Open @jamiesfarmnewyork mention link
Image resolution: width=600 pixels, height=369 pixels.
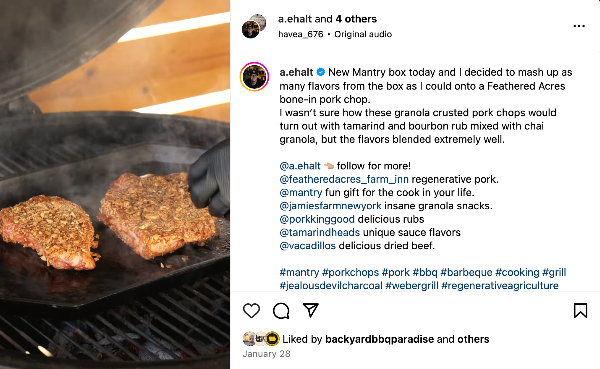point(330,206)
